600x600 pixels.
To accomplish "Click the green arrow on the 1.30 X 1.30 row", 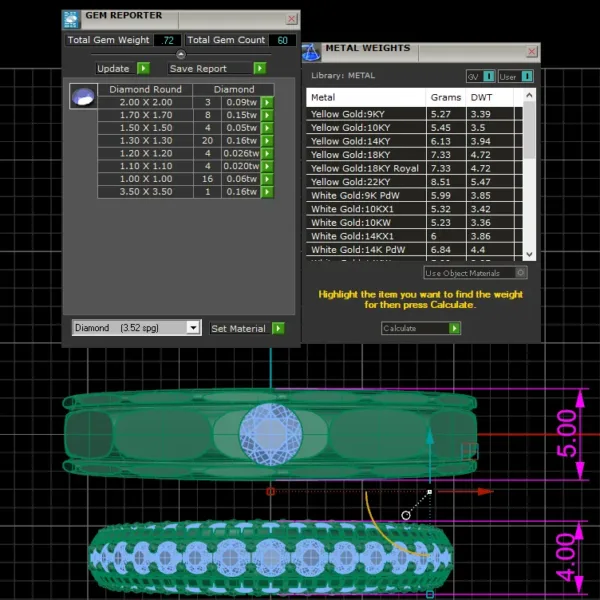I will [x=267, y=141].
